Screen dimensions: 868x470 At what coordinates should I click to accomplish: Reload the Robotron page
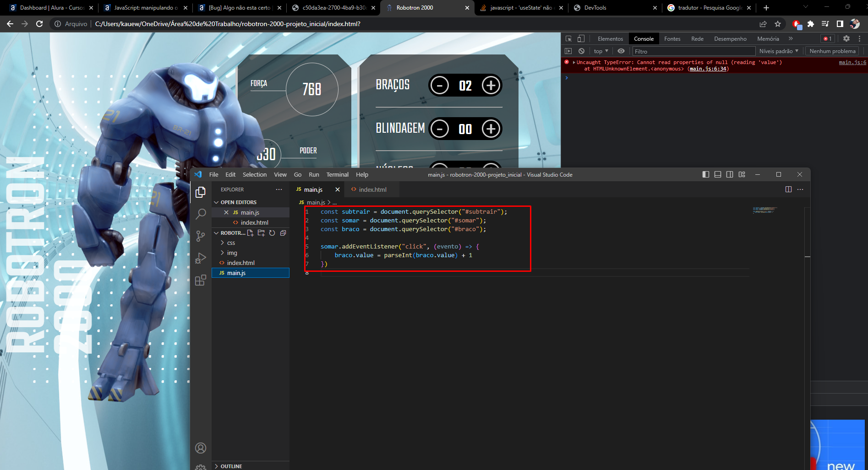click(x=39, y=24)
